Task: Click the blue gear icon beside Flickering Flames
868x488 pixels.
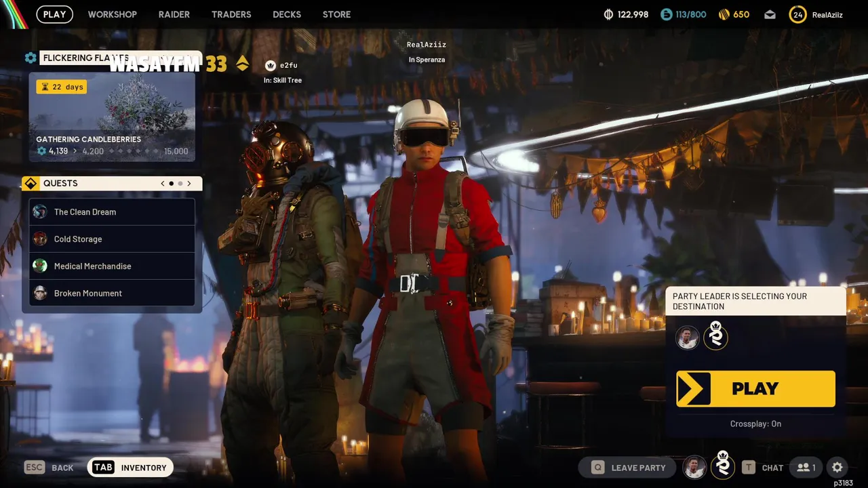Action: pyautogui.click(x=31, y=58)
